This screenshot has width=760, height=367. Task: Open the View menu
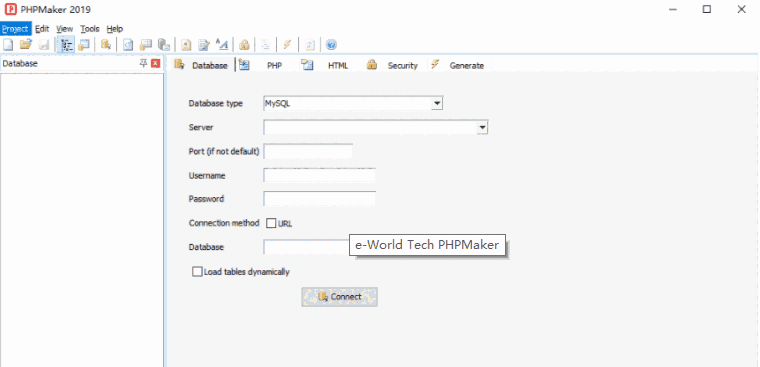64,29
